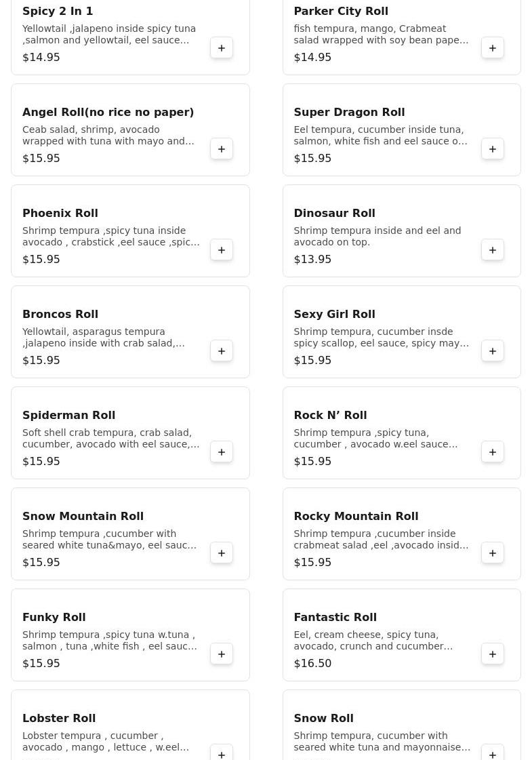The image size is (532, 760).
Task: Add Fantastic Roll to cart
Action: 493,654
